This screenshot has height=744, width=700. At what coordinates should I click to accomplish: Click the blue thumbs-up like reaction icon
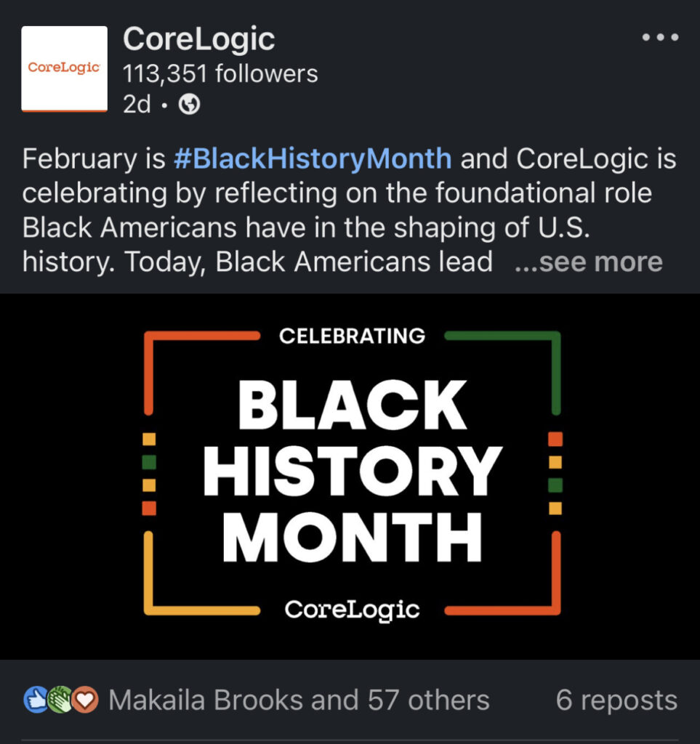click(x=35, y=700)
